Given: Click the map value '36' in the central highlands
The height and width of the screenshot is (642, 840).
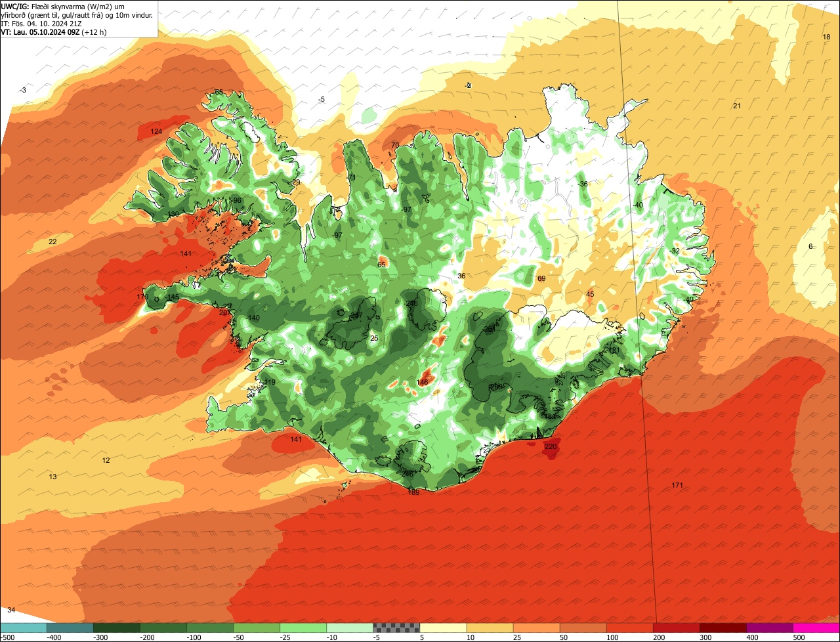Looking at the screenshot, I should 461,276.
